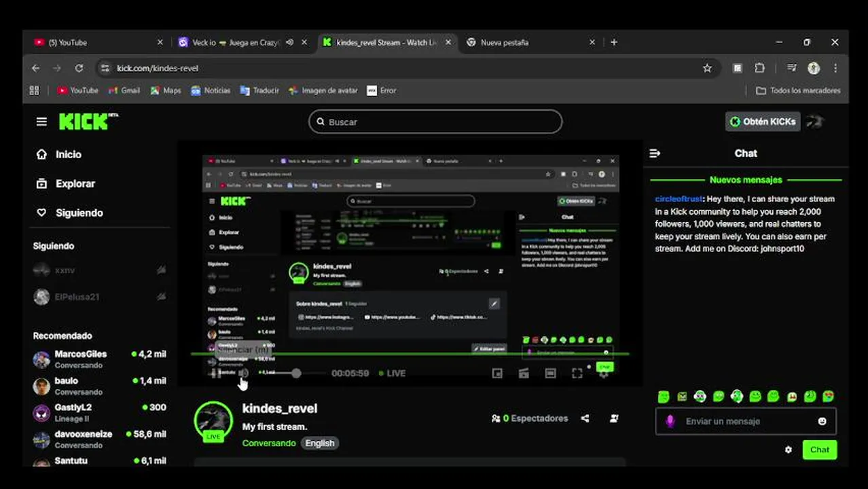This screenshot has width=868, height=489.
Task: Open Chrome apps grid in bookmarks bar
Action: (35, 90)
